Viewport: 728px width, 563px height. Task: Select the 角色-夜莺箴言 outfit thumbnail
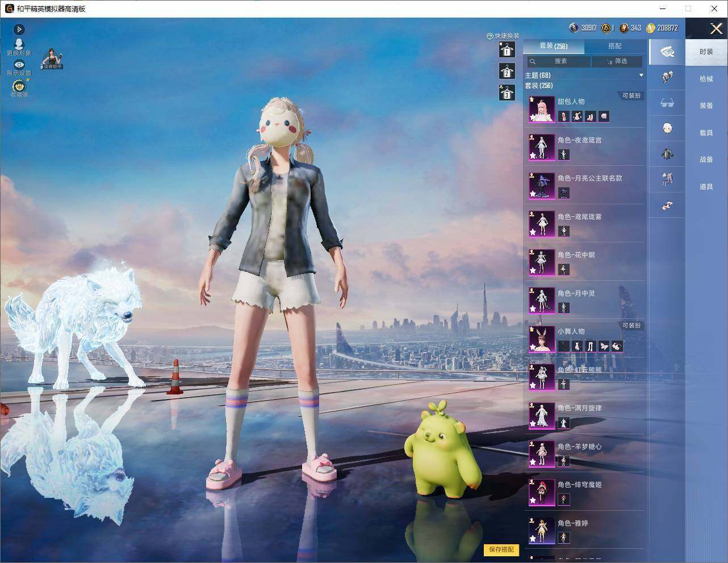tap(542, 148)
